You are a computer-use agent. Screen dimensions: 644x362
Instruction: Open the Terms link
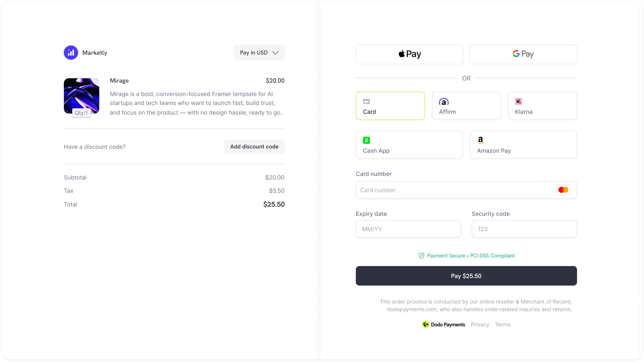503,324
